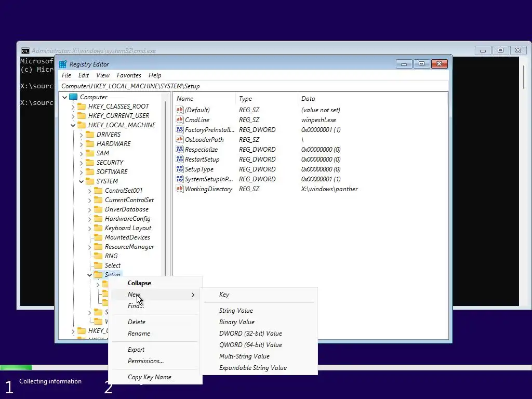
Task: Click the HKEY_CLASSES_ROOT folder icon
Action: coord(82,107)
